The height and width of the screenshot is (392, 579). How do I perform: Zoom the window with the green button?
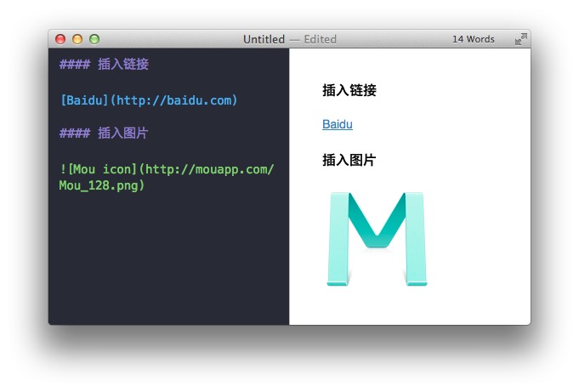(x=94, y=39)
